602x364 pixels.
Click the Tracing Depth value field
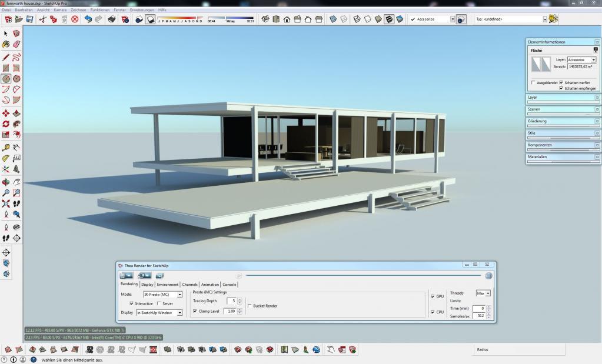pos(231,301)
